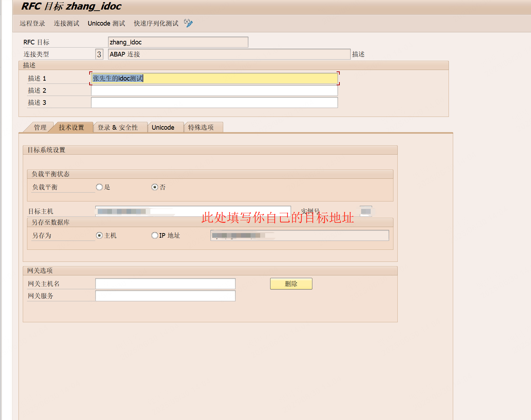Viewport: 531px width, 420px height.
Task: Click the 删除 button in 网关选项
Action: (291, 284)
